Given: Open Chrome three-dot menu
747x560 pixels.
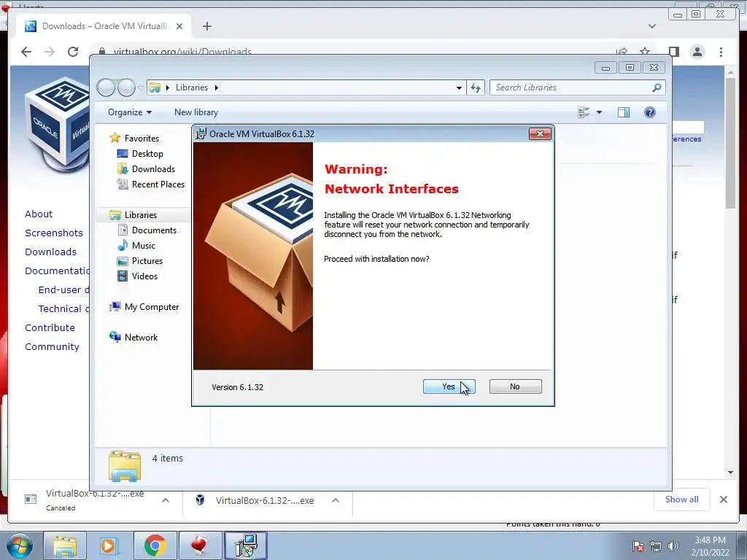Looking at the screenshot, I should pyautogui.click(x=721, y=52).
